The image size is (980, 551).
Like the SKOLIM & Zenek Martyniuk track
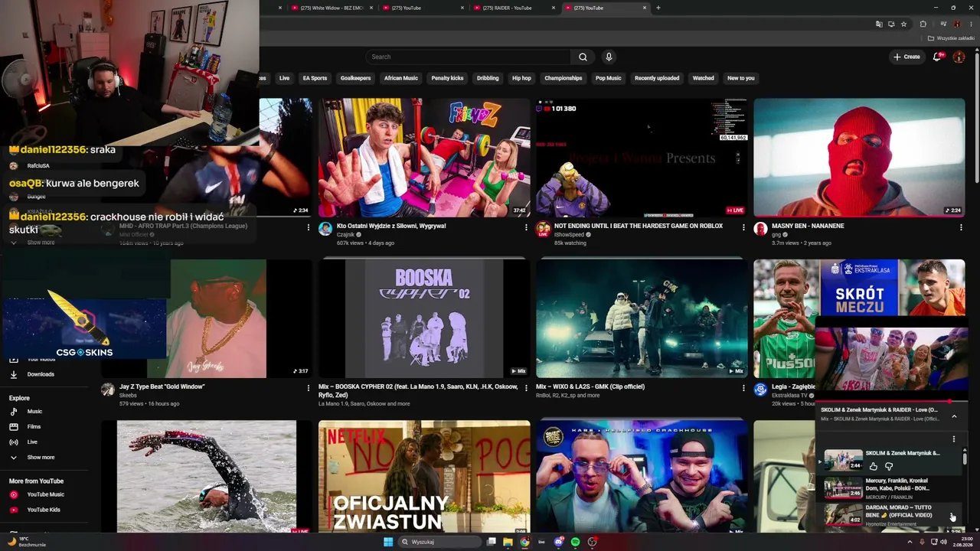(874, 466)
